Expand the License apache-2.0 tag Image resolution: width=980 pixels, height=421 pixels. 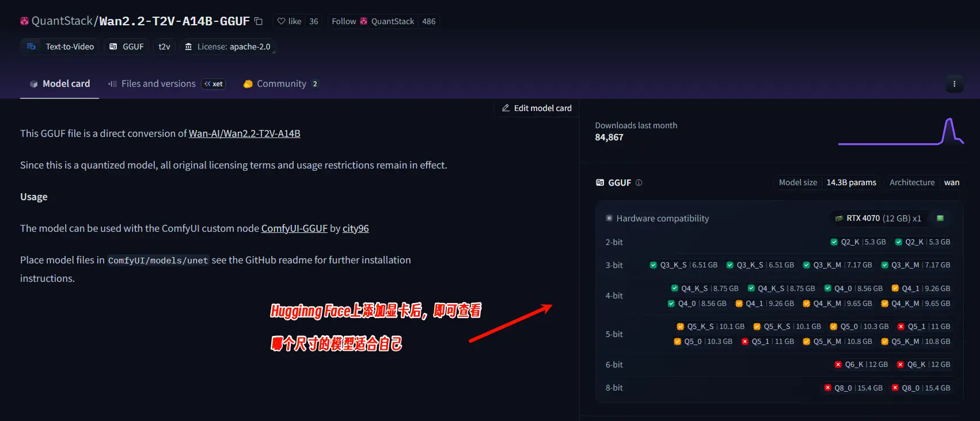(227, 47)
